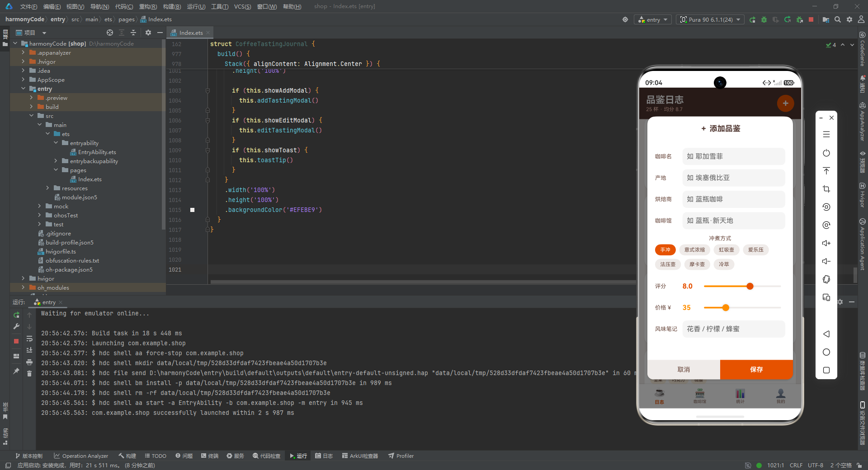Open the 构建(B) menu
Viewport: 868px width, 470px height.
(x=172, y=6)
